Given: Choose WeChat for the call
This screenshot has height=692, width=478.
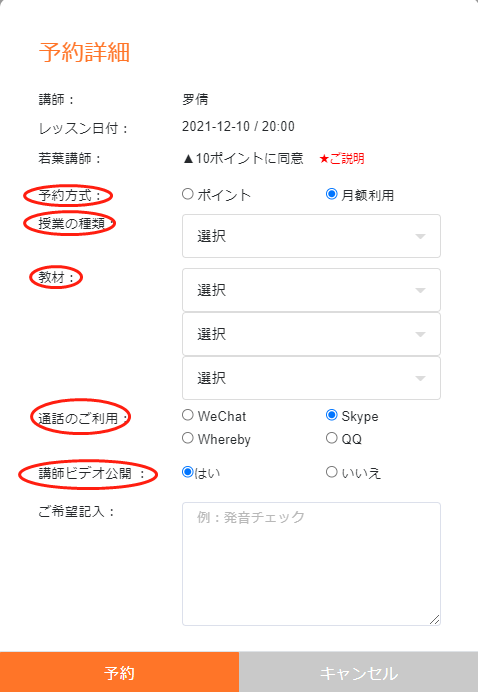Looking at the screenshot, I should 188,415.
